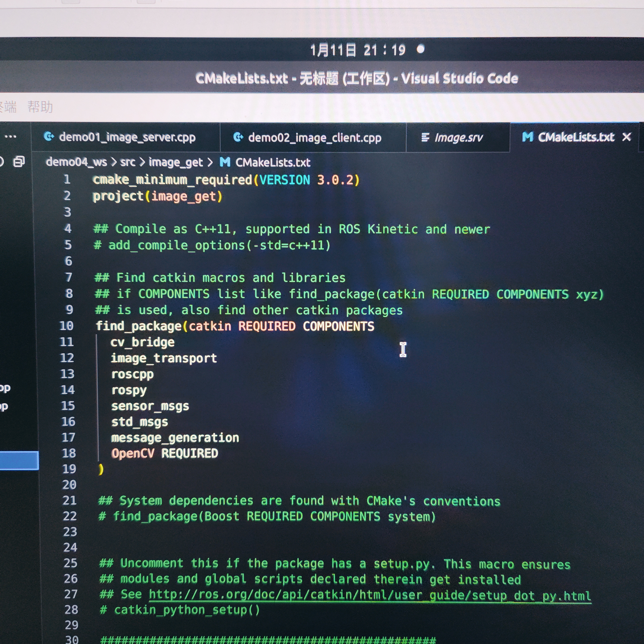The height and width of the screenshot is (644, 644).
Task: Click C++ icon on demo01_image_server.cpp tab
Action: click(49, 136)
